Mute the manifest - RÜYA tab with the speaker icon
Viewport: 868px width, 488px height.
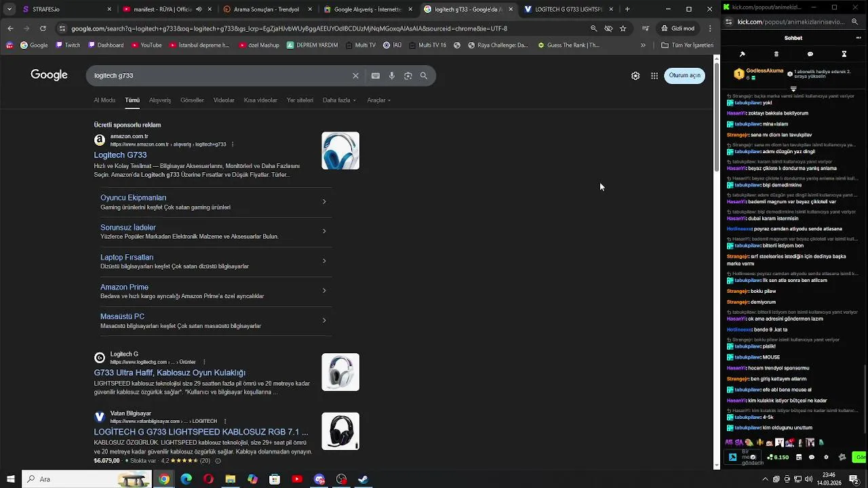(199, 9)
